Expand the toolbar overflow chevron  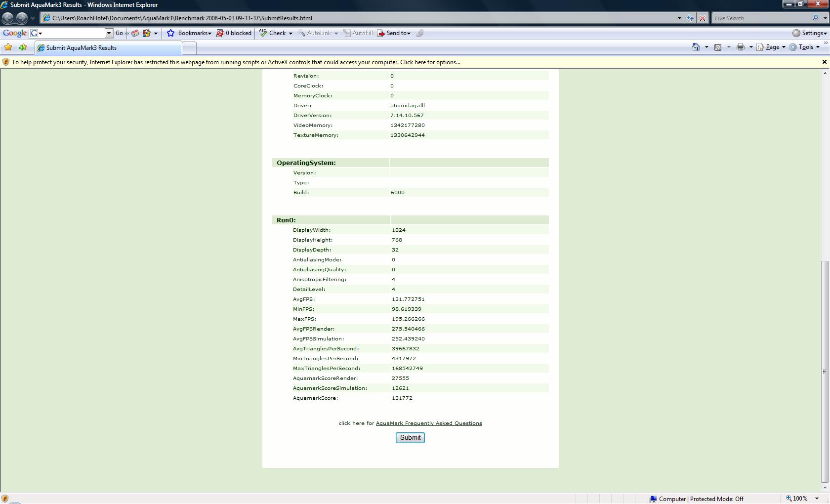pos(826,43)
